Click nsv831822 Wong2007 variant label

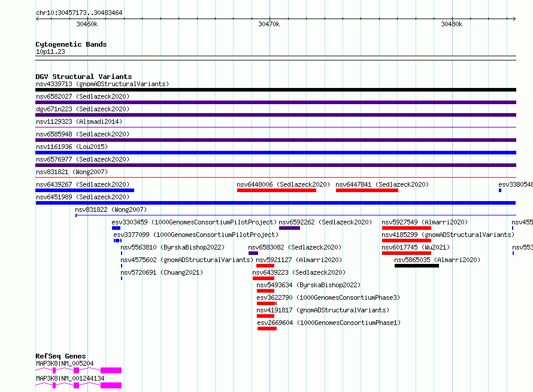point(111,209)
